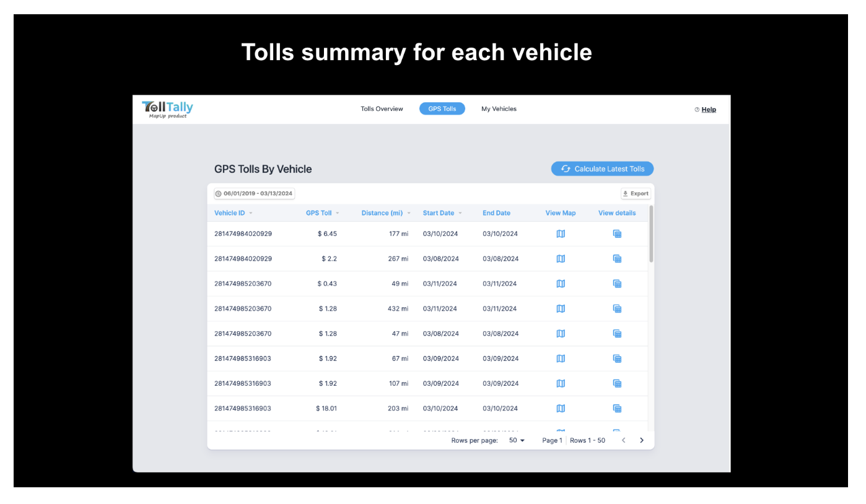Screen dimensions: 866x504
Task: Open map for the 267 mi trip
Action: coord(561,259)
